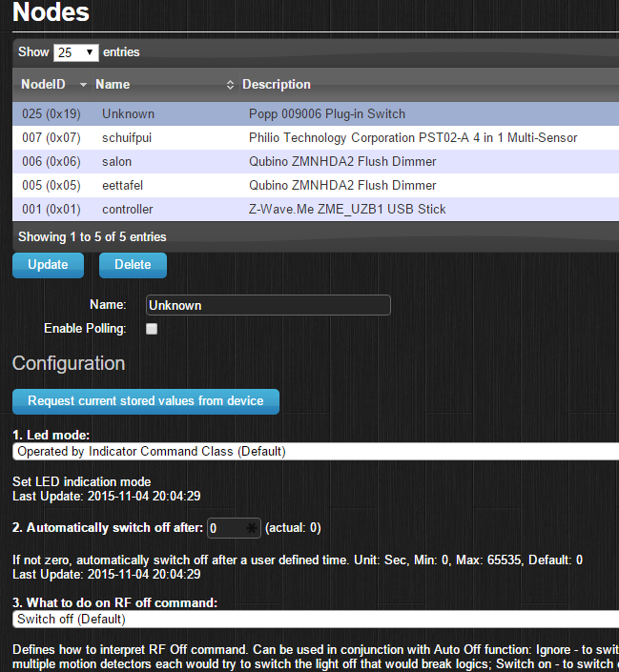Open the RF off command dropdown

pyautogui.click(x=316, y=620)
